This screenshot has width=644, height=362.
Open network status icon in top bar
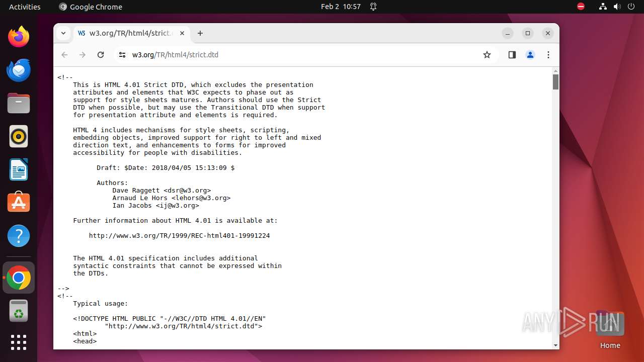(x=603, y=7)
